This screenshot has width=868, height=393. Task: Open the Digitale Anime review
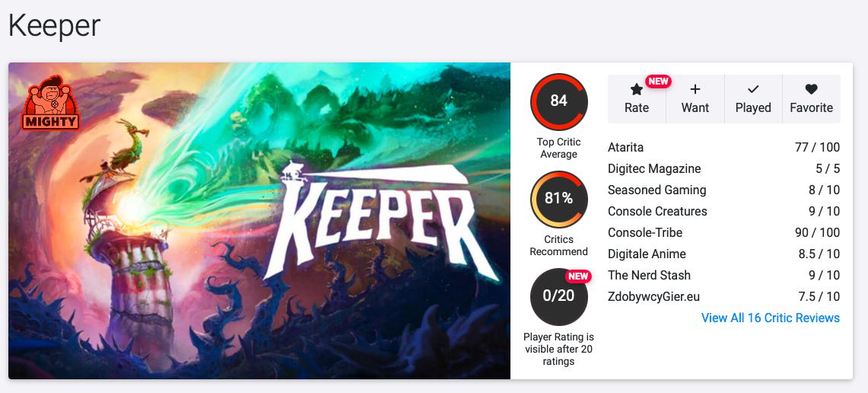647,254
